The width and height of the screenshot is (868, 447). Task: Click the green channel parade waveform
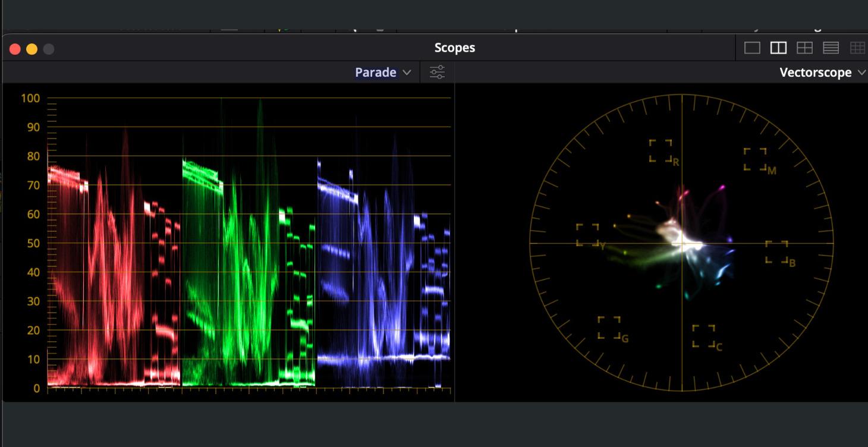pos(249,244)
